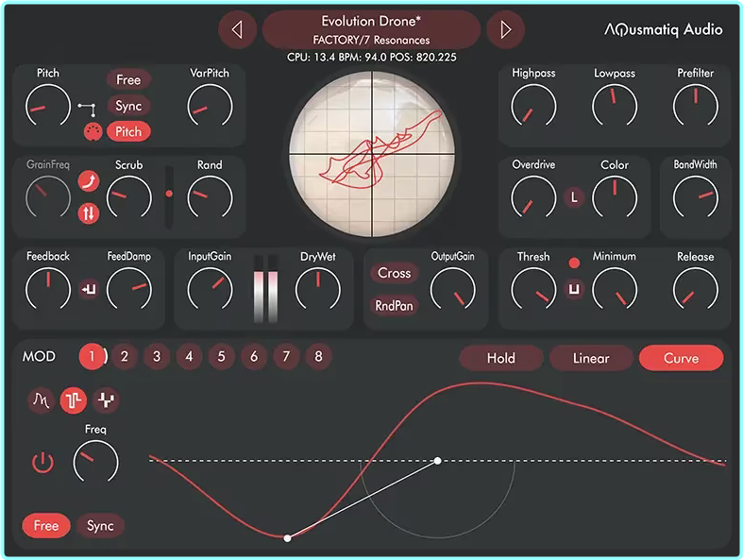Viewport: 743px width, 560px height.
Task: Click the Thresh knob
Action: [533, 289]
